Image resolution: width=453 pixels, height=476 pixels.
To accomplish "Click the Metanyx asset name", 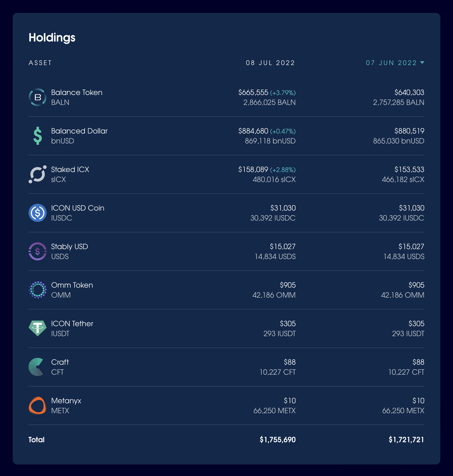I will (x=66, y=401).
